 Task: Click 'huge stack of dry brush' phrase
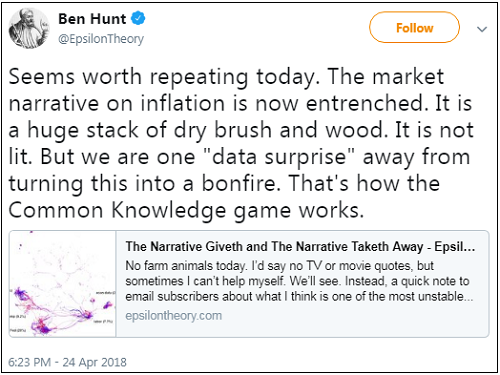click(150, 130)
